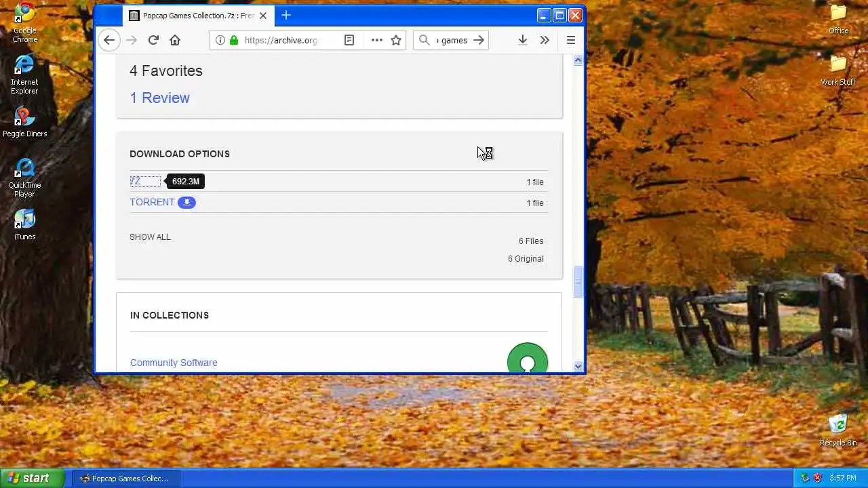Launch Peggle Diners desktop icon
868x488 pixels.
tap(24, 122)
